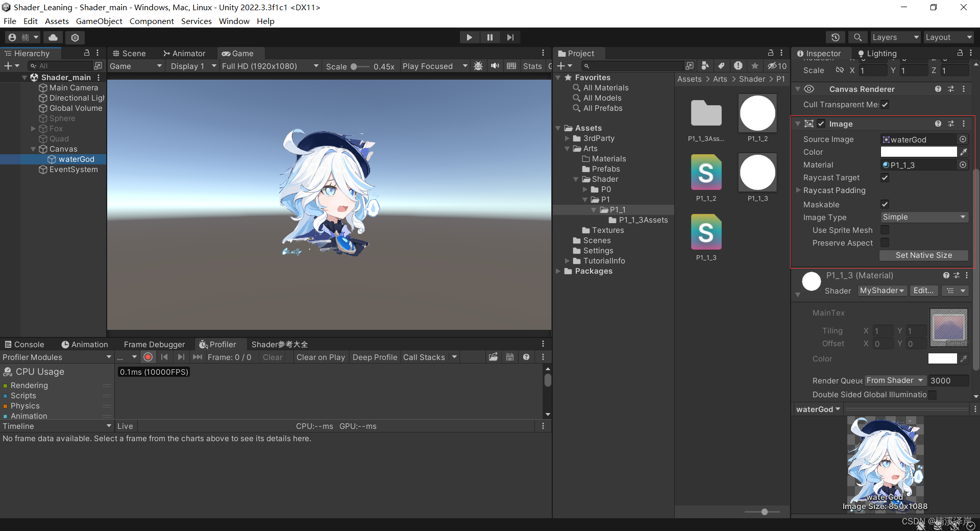
Task: Click Set Native Size button
Action: click(x=924, y=255)
